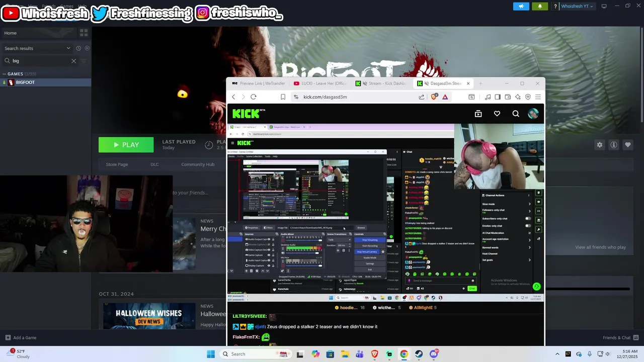Screen dimensions: 644x362
Task: Click View all friends who play
Action: [600, 247]
